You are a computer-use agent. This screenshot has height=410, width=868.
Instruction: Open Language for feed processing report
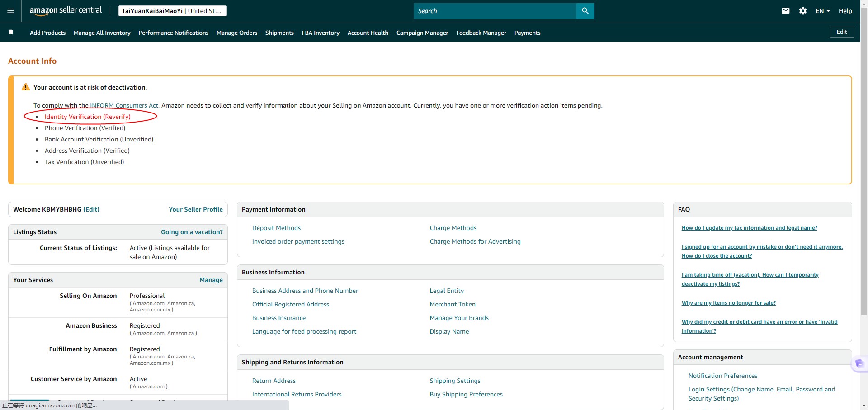click(304, 331)
